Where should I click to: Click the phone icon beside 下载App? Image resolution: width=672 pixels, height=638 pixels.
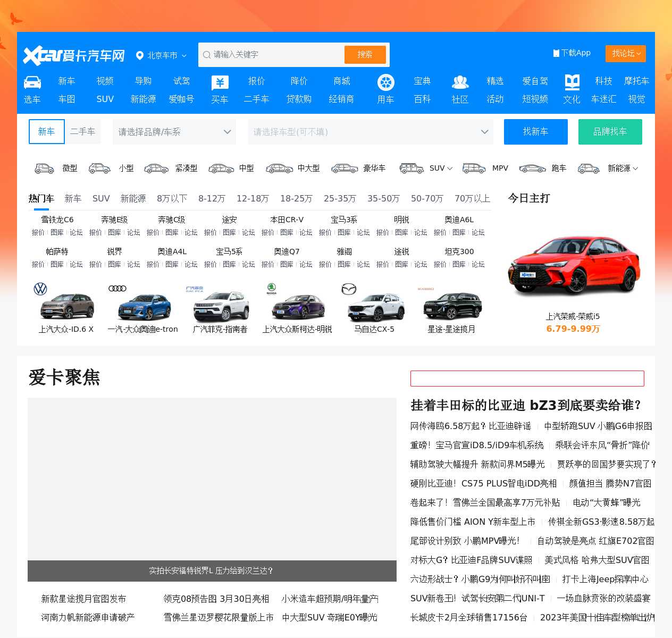556,53
